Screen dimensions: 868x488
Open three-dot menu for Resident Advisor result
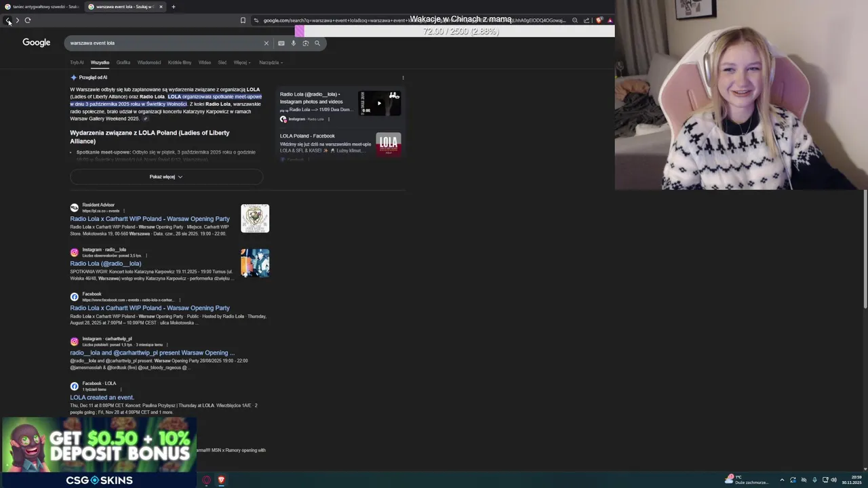[x=124, y=211]
